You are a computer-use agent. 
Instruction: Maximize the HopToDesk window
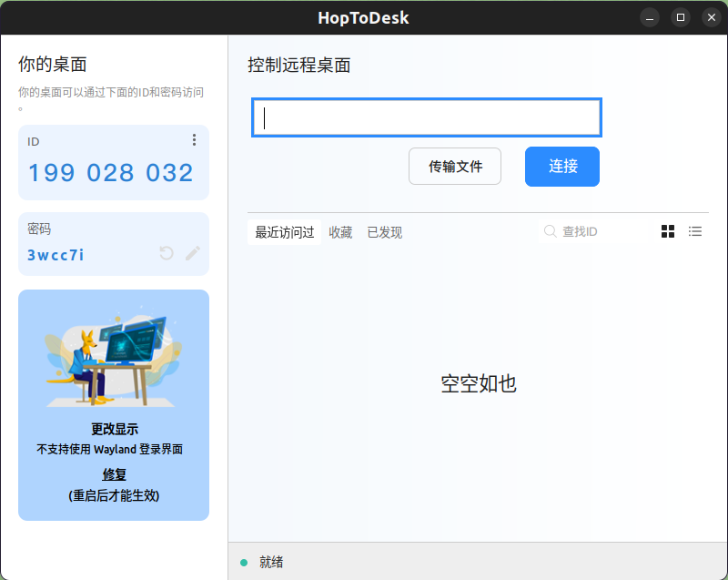click(680, 17)
